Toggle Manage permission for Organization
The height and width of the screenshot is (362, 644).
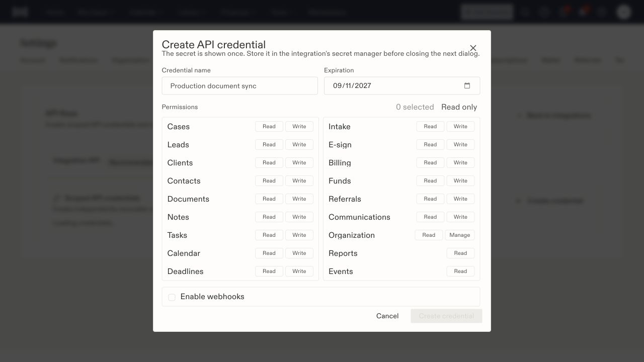tap(460, 235)
